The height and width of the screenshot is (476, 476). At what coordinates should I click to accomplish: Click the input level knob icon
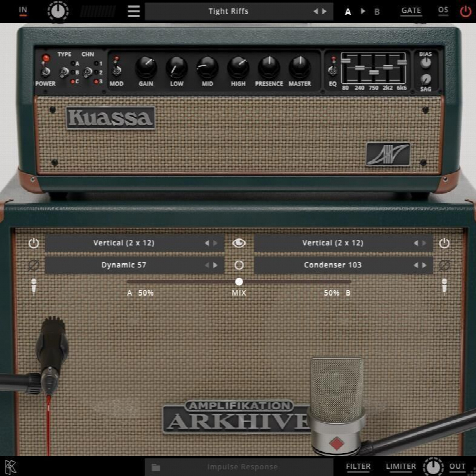(x=58, y=11)
